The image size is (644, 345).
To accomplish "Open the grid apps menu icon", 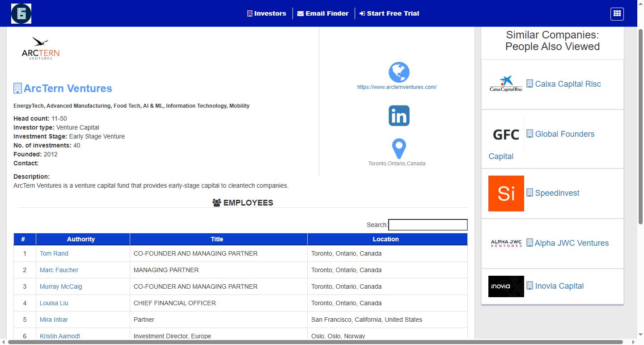I will (x=617, y=14).
